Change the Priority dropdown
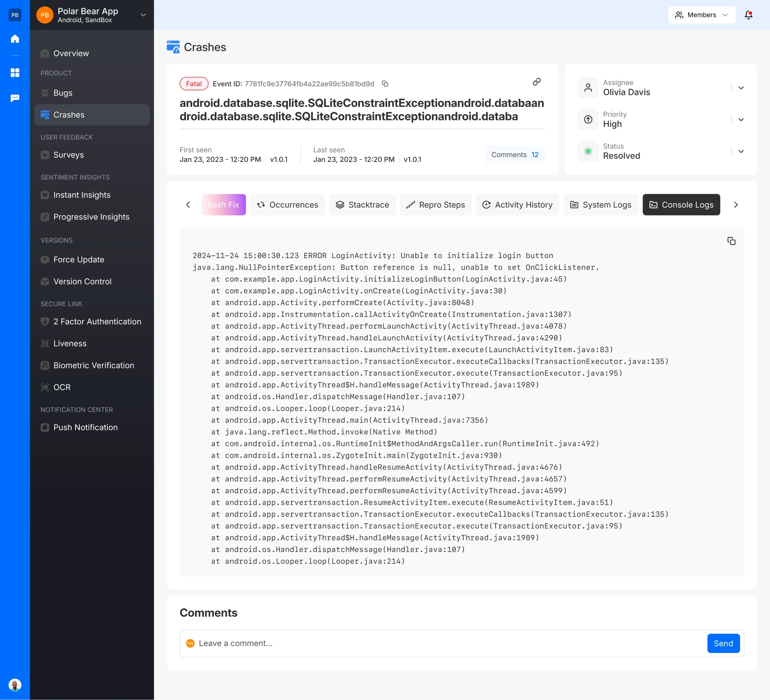 pos(741,120)
